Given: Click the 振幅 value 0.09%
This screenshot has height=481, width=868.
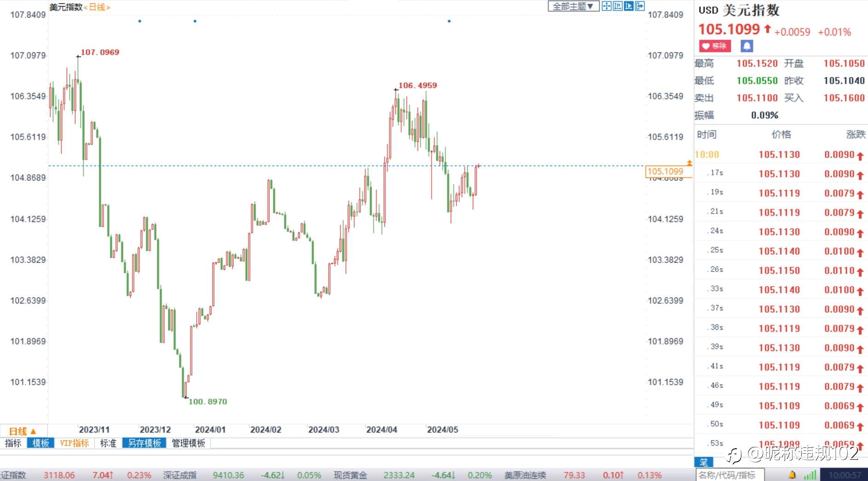Looking at the screenshot, I should (764, 115).
